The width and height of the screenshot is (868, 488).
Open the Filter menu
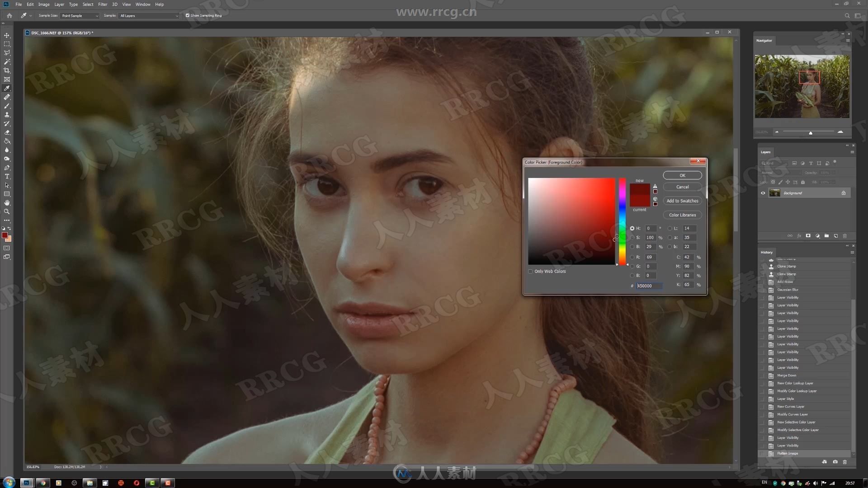click(x=103, y=5)
